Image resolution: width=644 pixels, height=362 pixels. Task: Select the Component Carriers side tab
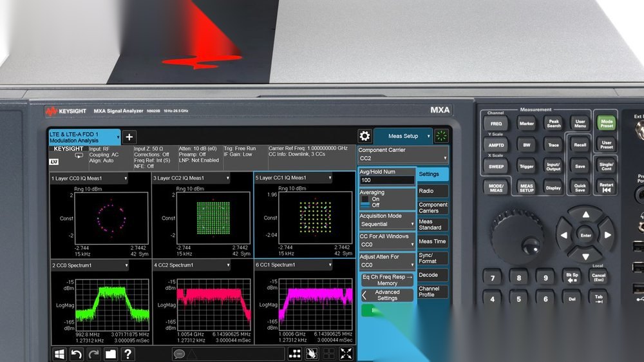click(x=433, y=207)
